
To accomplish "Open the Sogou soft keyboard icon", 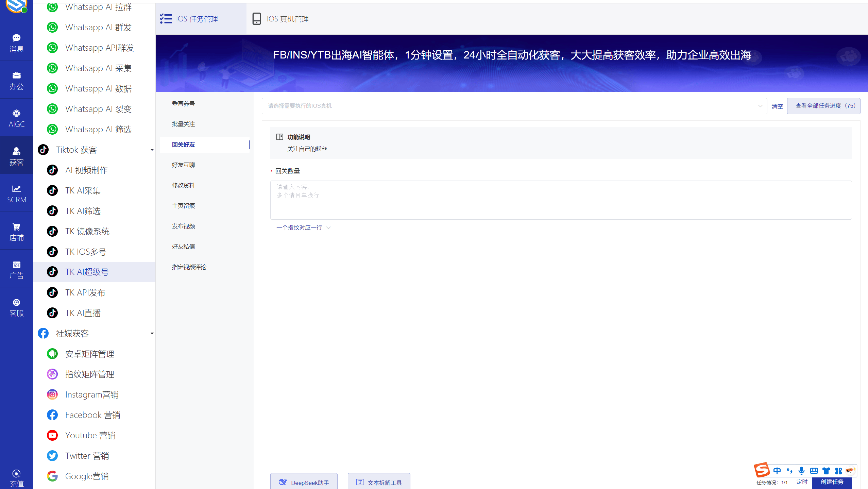I will point(814,471).
